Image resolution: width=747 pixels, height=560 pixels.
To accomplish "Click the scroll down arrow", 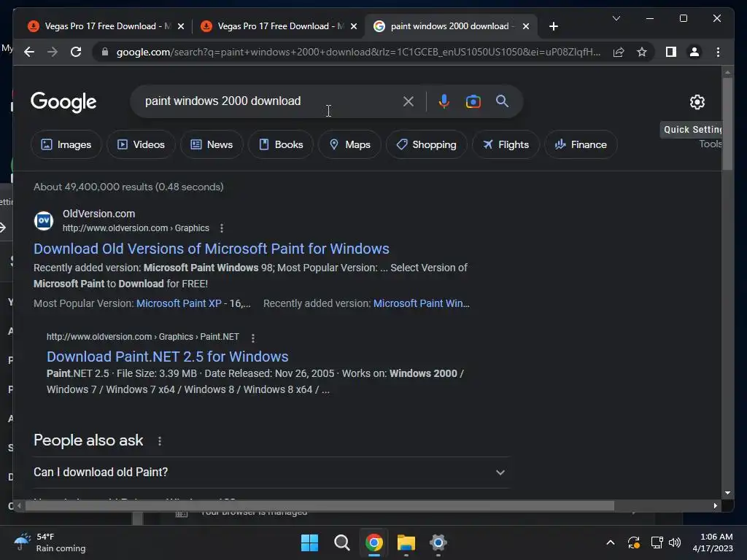I will (727, 494).
